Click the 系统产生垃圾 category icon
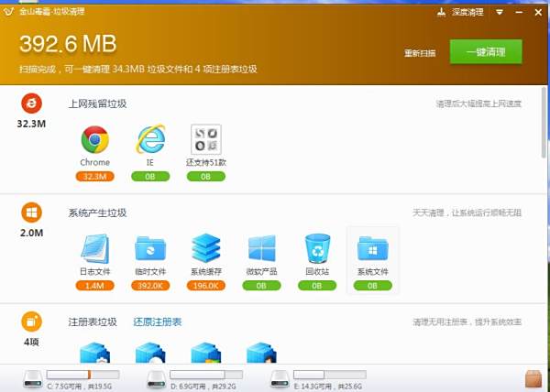The image size is (550, 392). click(x=31, y=212)
